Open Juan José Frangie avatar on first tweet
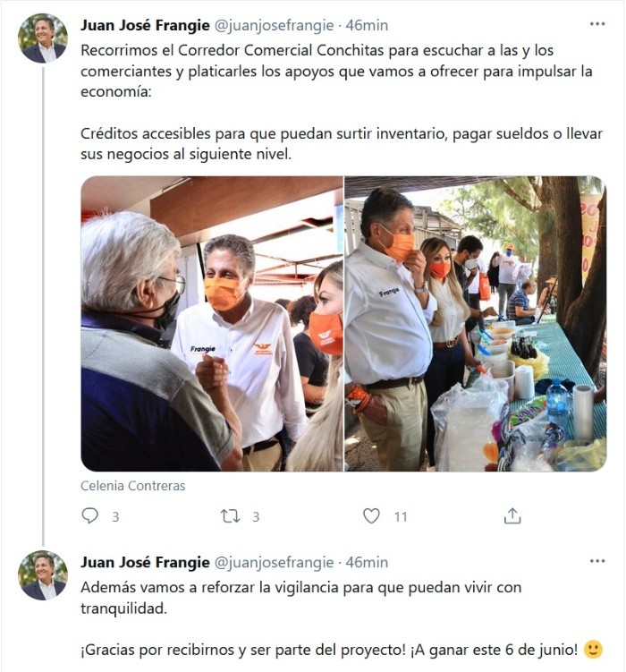The width and height of the screenshot is (626, 672). tap(43, 38)
